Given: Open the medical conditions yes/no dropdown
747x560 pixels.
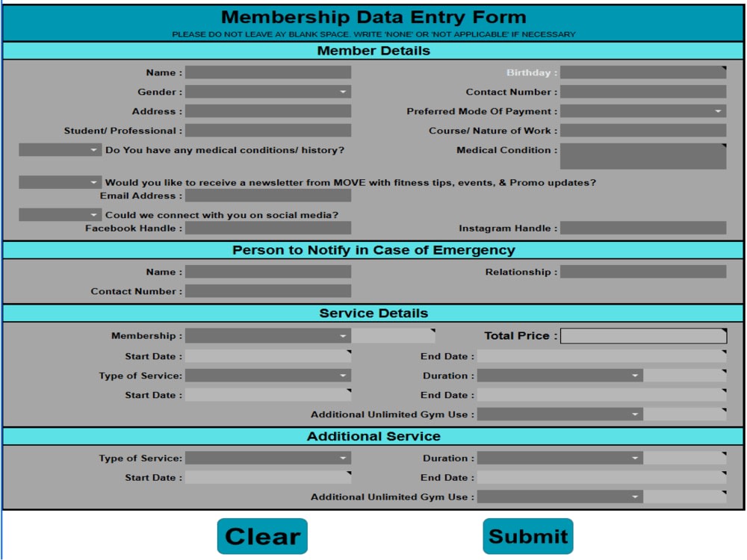Looking at the screenshot, I should pos(60,150).
